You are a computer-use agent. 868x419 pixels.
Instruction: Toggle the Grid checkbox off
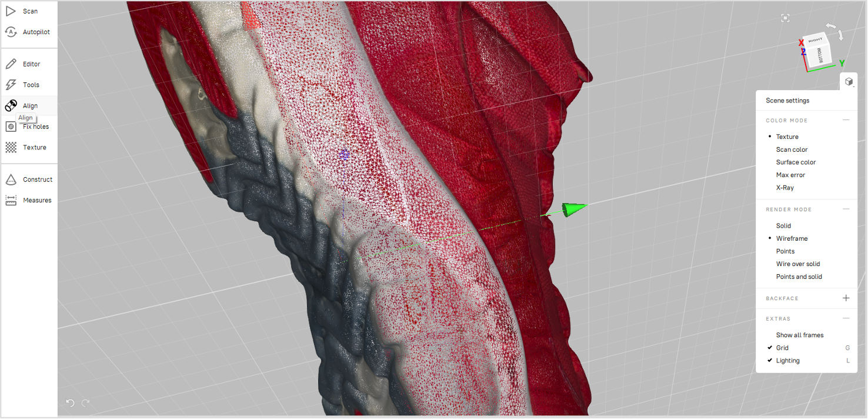[770, 348]
